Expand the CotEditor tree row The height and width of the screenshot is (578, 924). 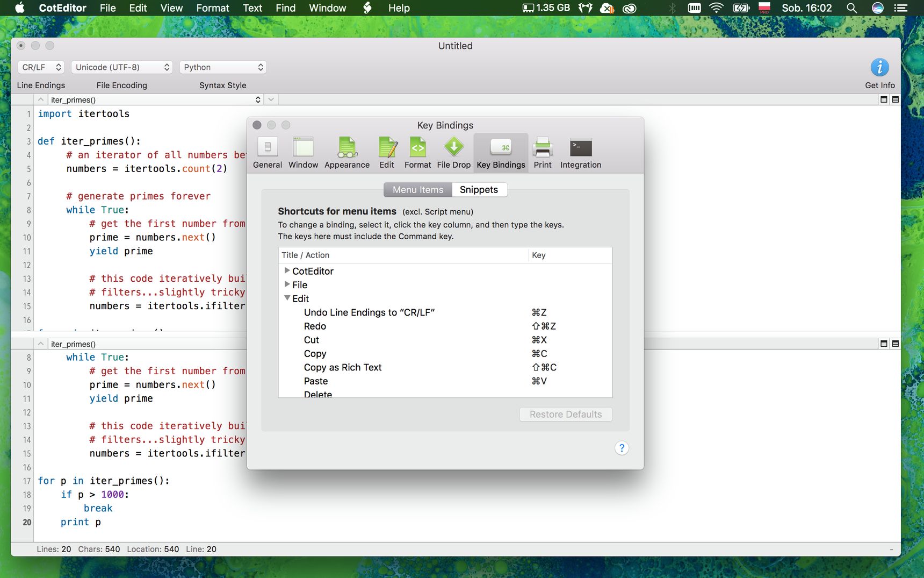tap(287, 270)
